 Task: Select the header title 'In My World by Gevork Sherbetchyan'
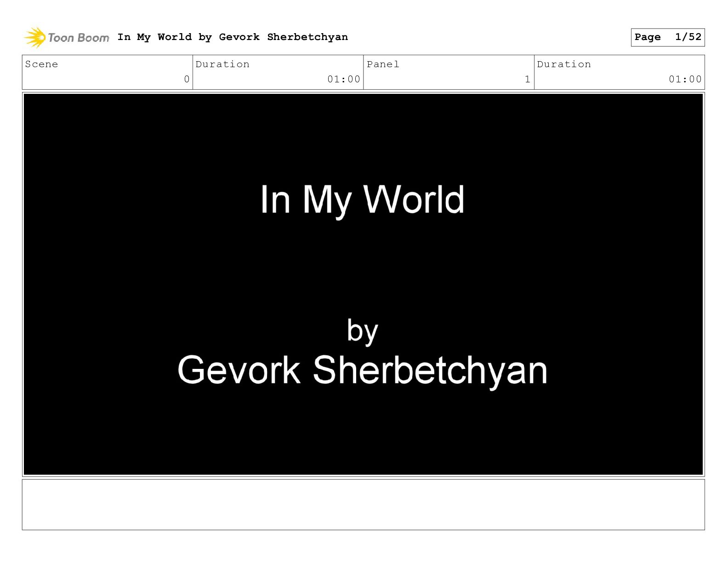point(233,37)
